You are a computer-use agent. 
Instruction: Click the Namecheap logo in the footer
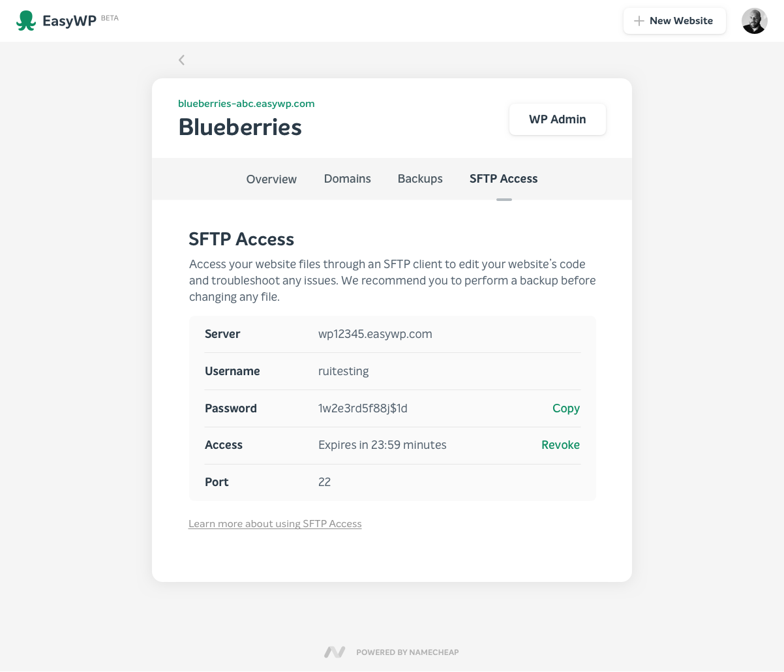(334, 652)
